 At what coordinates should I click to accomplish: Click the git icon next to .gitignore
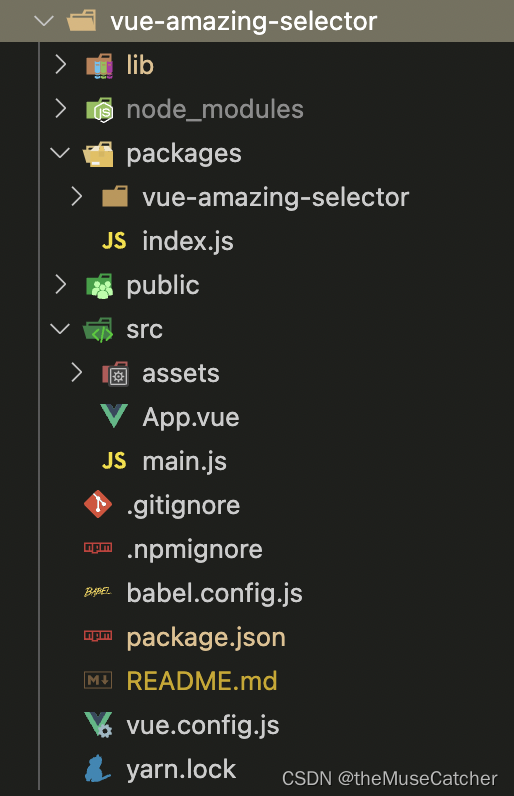click(x=98, y=505)
